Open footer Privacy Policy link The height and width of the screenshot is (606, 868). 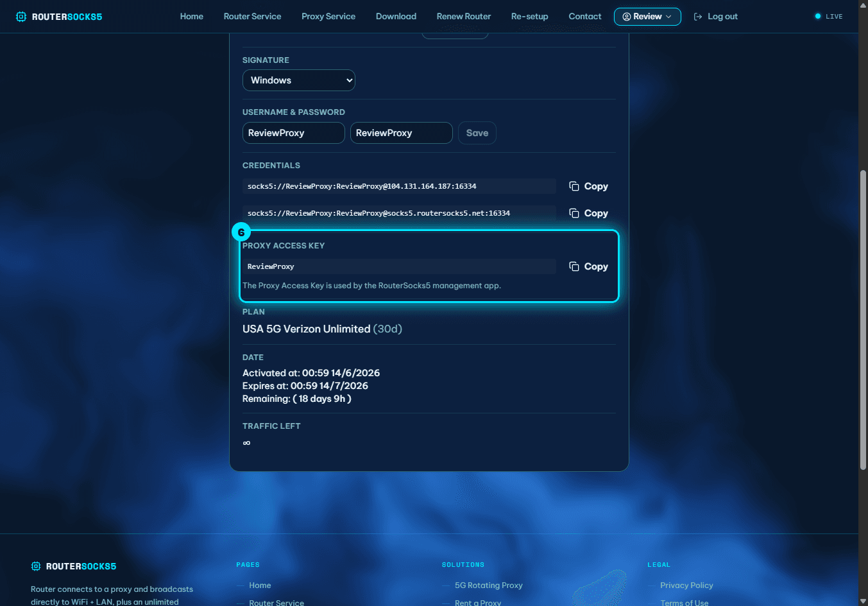coord(686,585)
